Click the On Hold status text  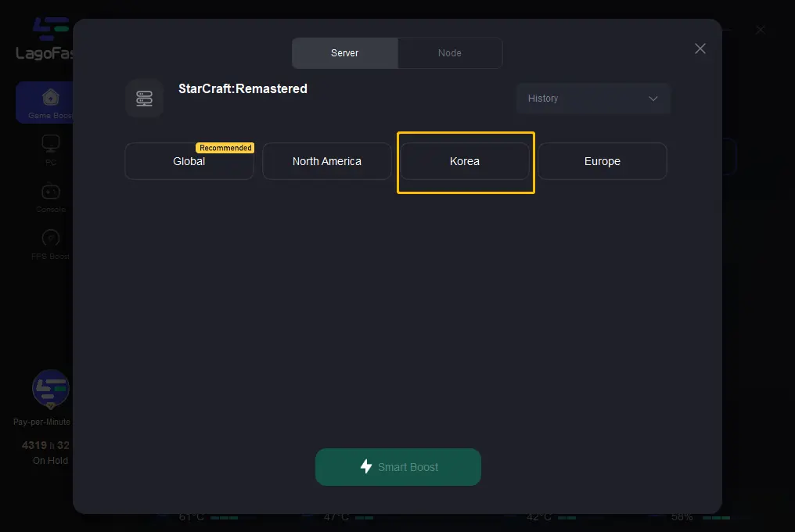[x=50, y=461]
